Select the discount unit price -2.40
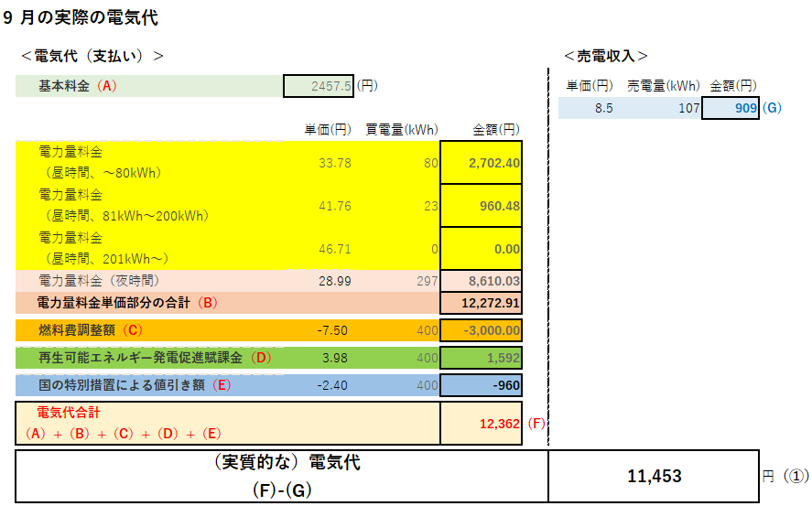812x506 pixels. click(x=332, y=385)
